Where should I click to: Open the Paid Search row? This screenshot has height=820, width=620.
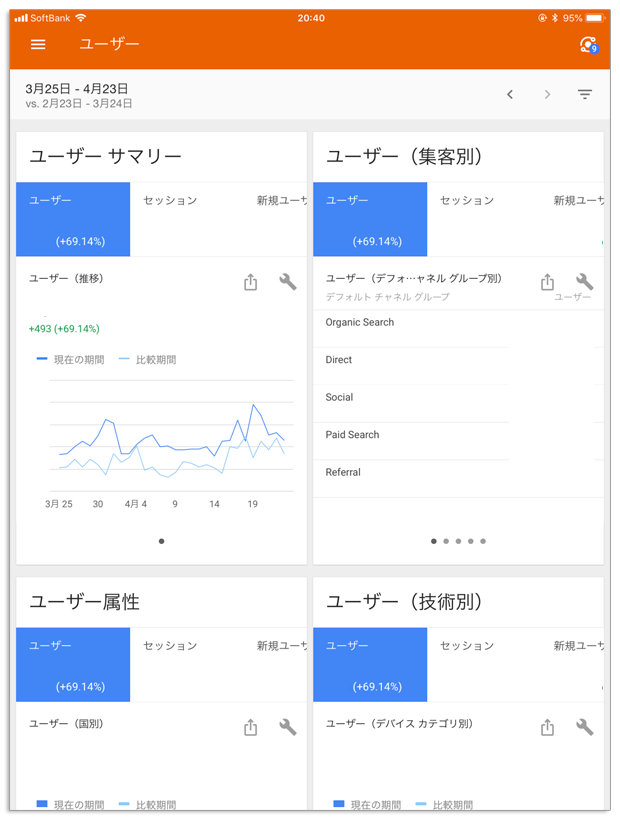coord(458,441)
